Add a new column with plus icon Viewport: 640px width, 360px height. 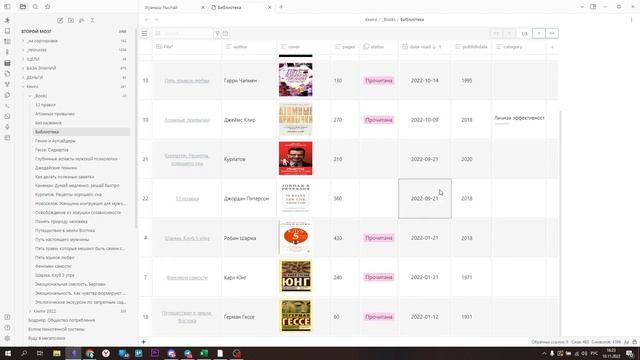coord(552,47)
